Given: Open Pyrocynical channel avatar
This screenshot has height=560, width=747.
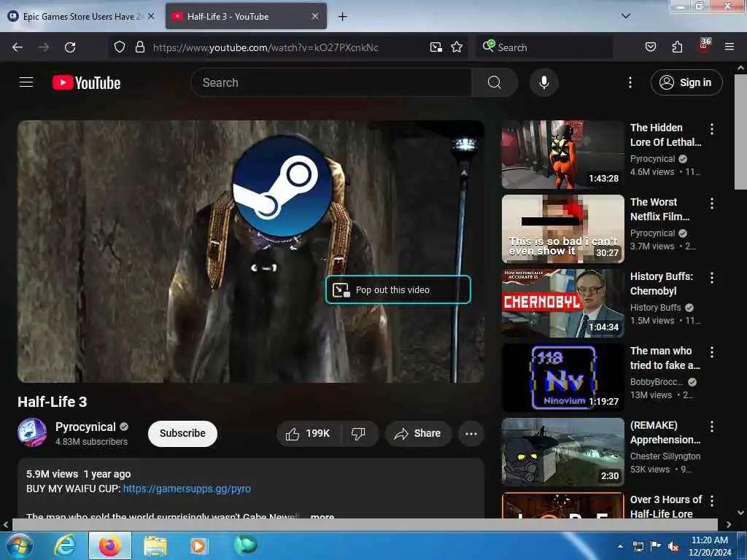Looking at the screenshot, I should [x=32, y=432].
